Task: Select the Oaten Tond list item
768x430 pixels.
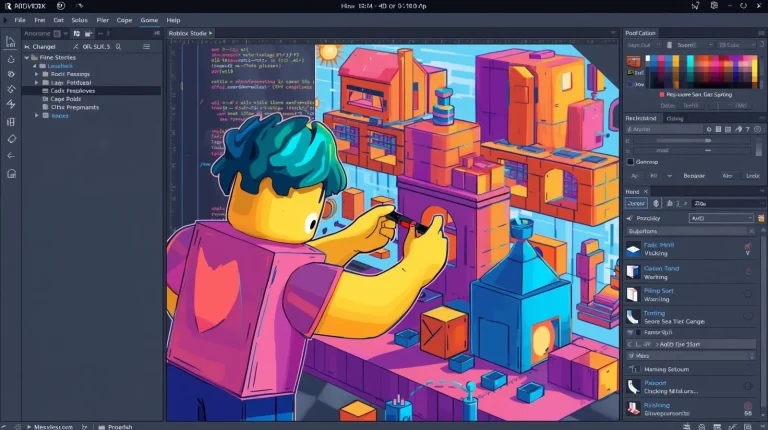Action: pos(690,272)
